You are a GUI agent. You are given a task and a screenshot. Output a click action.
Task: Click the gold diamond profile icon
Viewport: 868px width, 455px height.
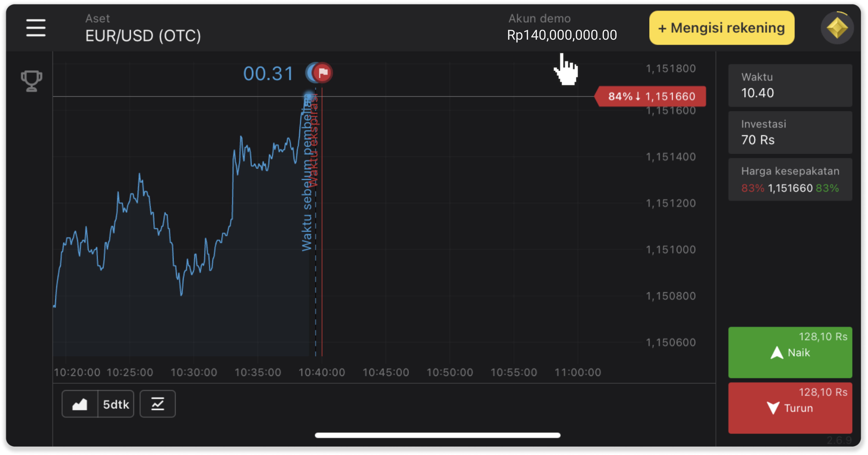pos(837,28)
